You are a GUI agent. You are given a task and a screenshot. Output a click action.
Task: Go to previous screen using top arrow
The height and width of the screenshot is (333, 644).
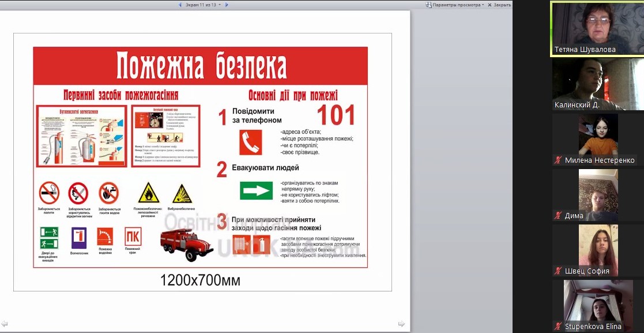(x=180, y=5)
